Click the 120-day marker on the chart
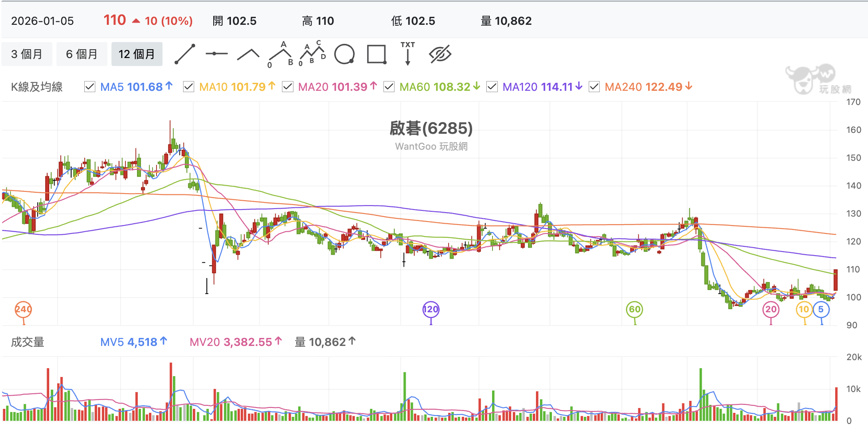Screen dimensions: 868x427 [431, 309]
